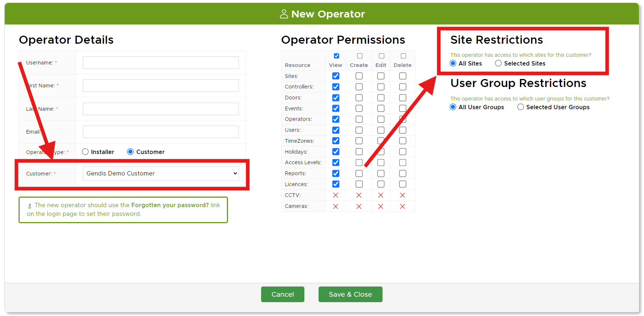This screenshot has width=644, height=316.
Task: Select the Customer operator type
Action: (130, 152)
